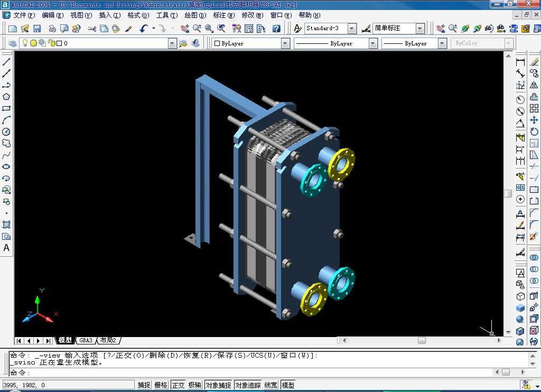Select the Arc tool

6,120
